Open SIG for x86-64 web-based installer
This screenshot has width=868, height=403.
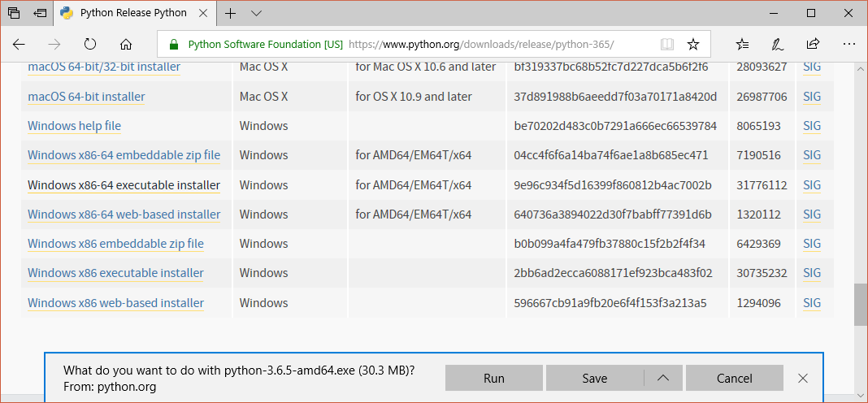click(812, 214)
